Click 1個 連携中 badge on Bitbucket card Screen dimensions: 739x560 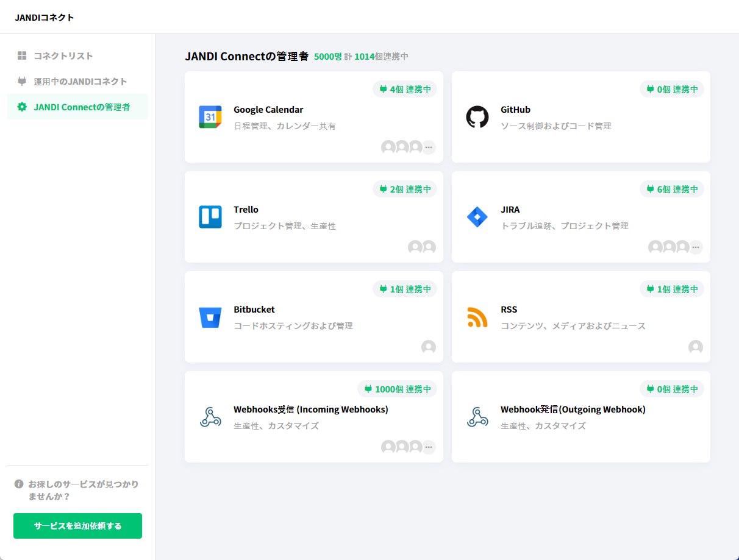pos(405,289)
